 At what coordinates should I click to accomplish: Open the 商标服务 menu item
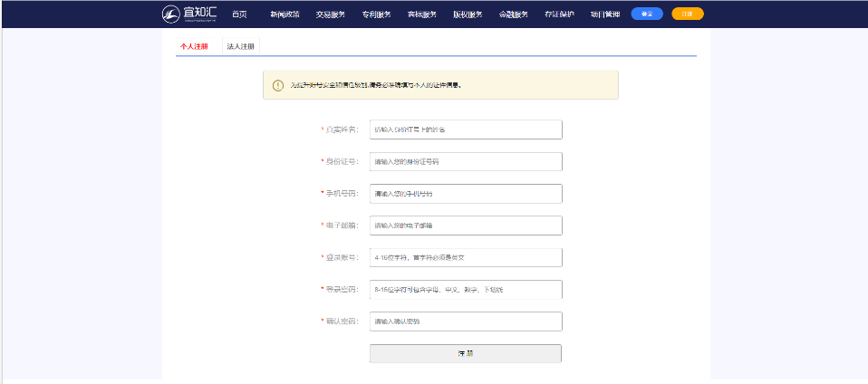(x=422, y=14)
